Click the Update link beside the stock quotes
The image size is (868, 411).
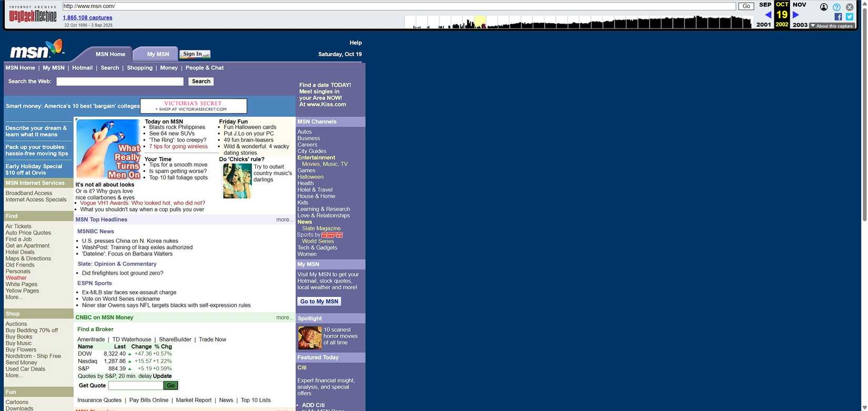[162, 376]
